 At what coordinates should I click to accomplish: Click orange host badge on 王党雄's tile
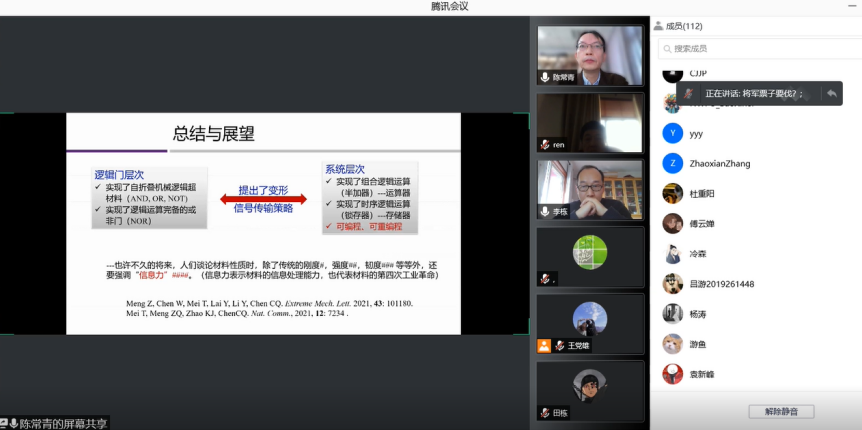tap(543, 346)
